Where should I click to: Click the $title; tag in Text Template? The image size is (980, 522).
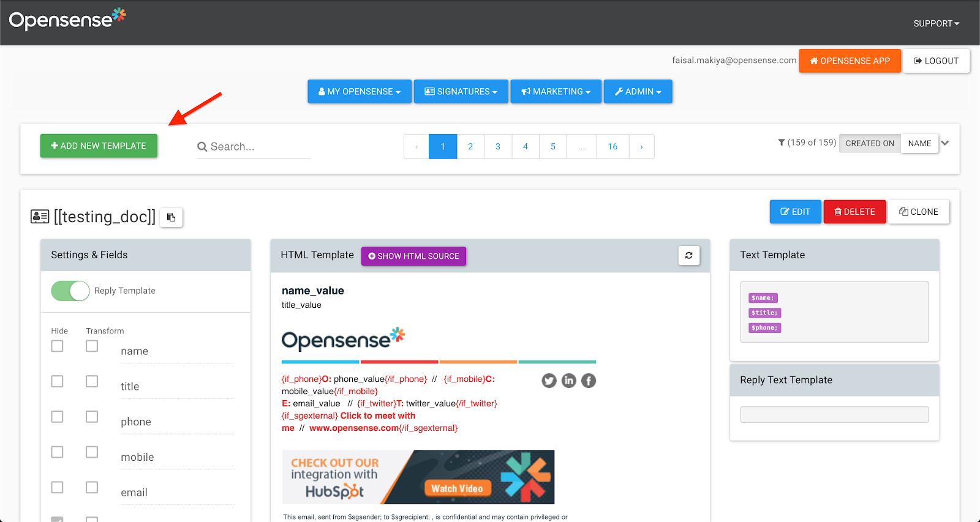coord(764,313)
